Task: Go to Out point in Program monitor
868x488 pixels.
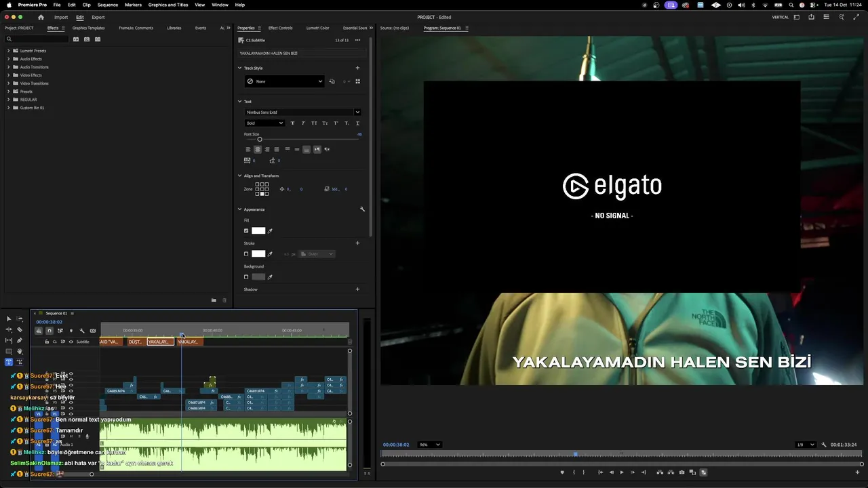Action: (x=644, y=472)
